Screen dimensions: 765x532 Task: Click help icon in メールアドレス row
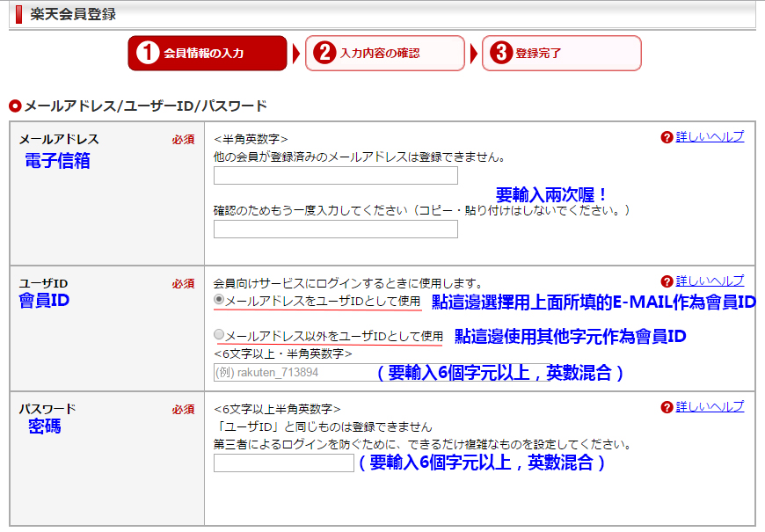pos(667,138)
